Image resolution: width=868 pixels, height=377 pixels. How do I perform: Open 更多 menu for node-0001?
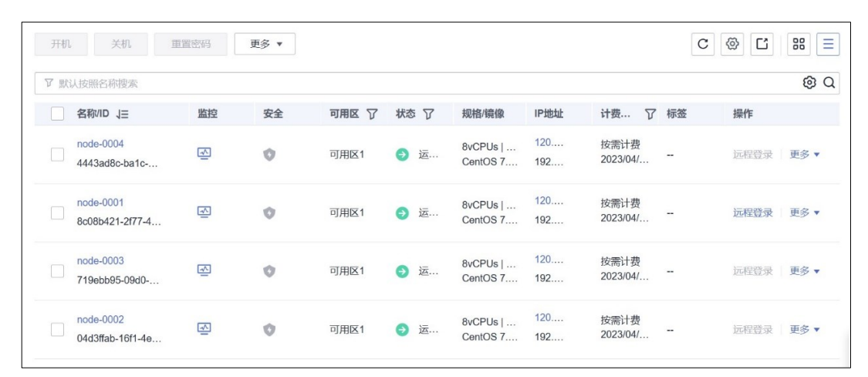tap(804, 212)
